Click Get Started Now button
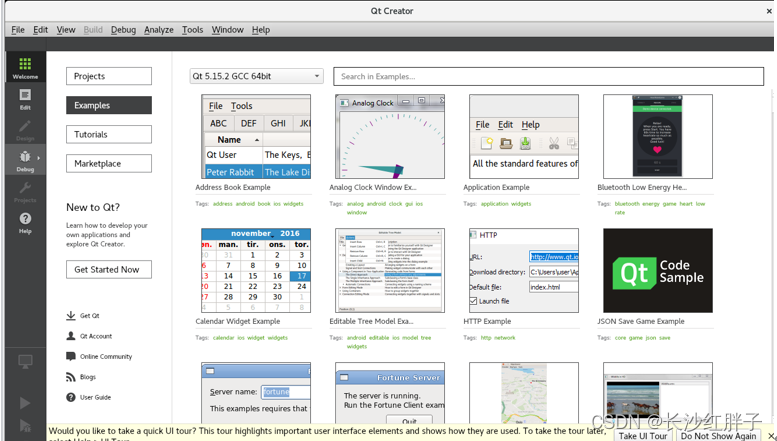 tap(109, 270)
